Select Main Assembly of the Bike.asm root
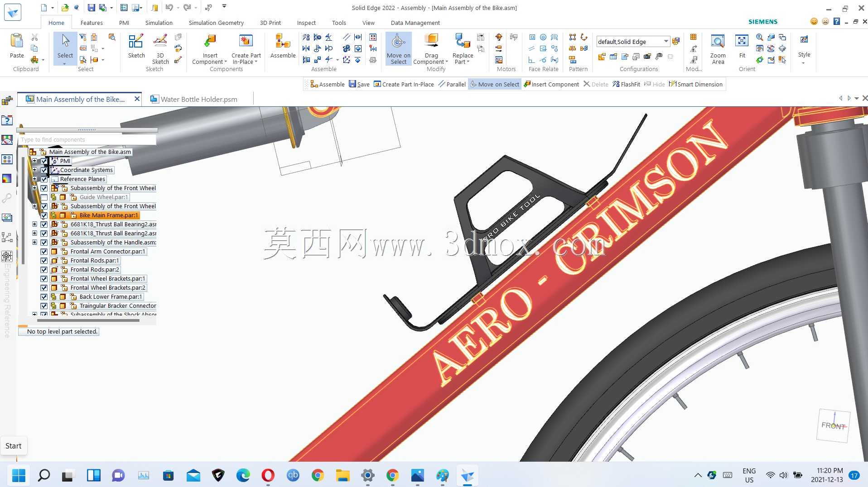Viewport: 868px width, 487px height. (90, 152)
